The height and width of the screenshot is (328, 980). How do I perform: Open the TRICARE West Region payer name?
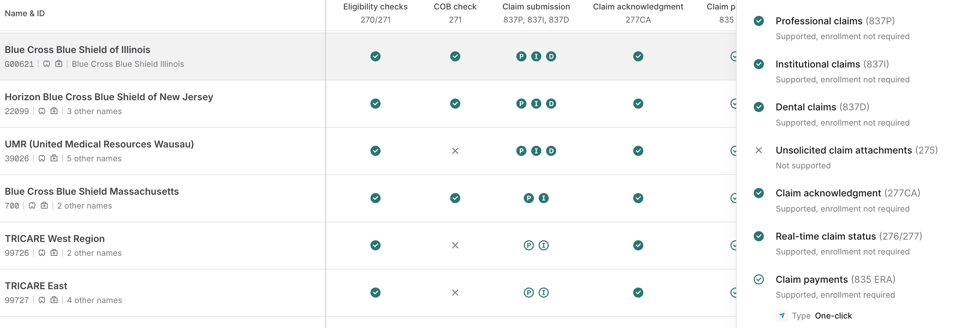(x=55, y=239)
